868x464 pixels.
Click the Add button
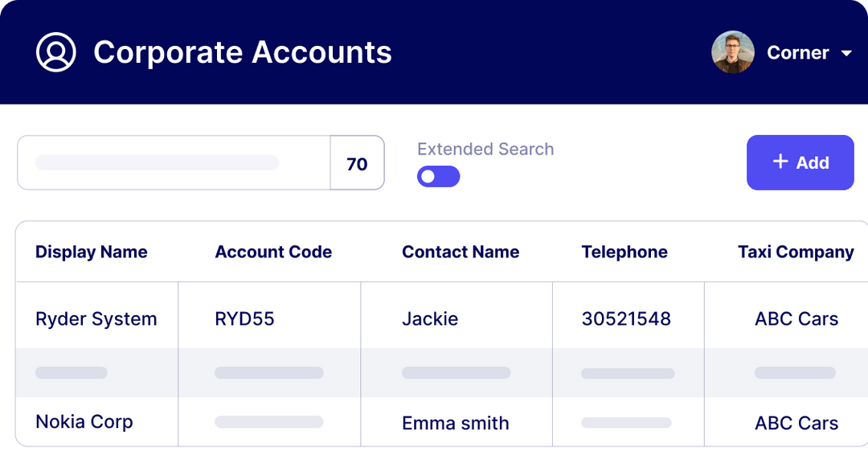point(800,162)
